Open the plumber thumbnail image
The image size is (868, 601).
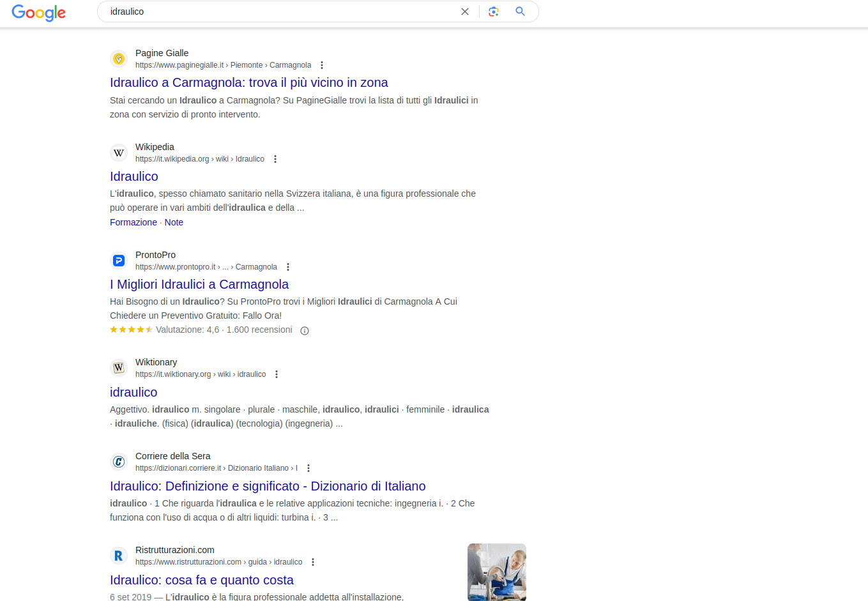(497, 572)
